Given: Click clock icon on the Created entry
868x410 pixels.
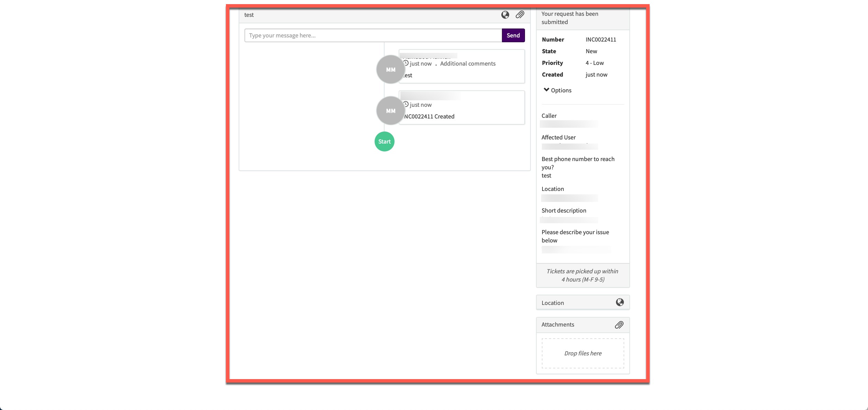Looking at the screenshot, I should pos(406,104).
